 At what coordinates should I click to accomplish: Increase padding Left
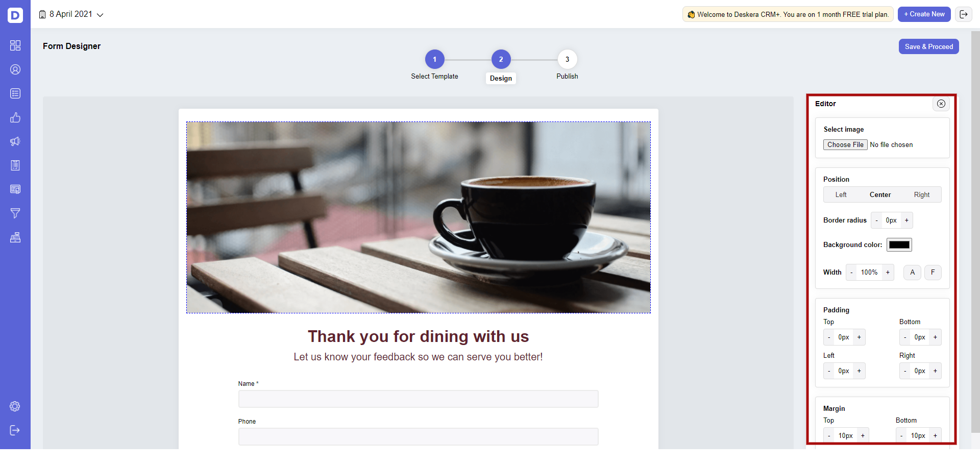click(859, 371)
